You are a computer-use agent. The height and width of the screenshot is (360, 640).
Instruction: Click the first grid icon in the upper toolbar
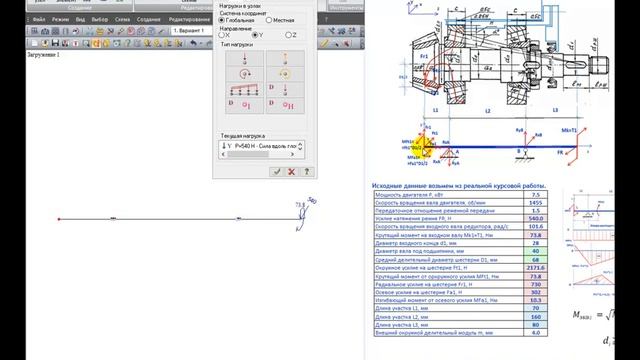point(35,31)
